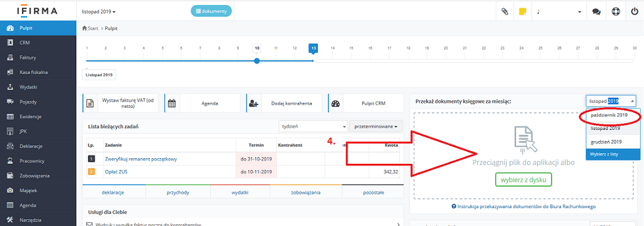The width and height of the screenshot is (644, 226).
Task: Click the Pracownicy person icon in the sidebar
Action: coord(10,161)
